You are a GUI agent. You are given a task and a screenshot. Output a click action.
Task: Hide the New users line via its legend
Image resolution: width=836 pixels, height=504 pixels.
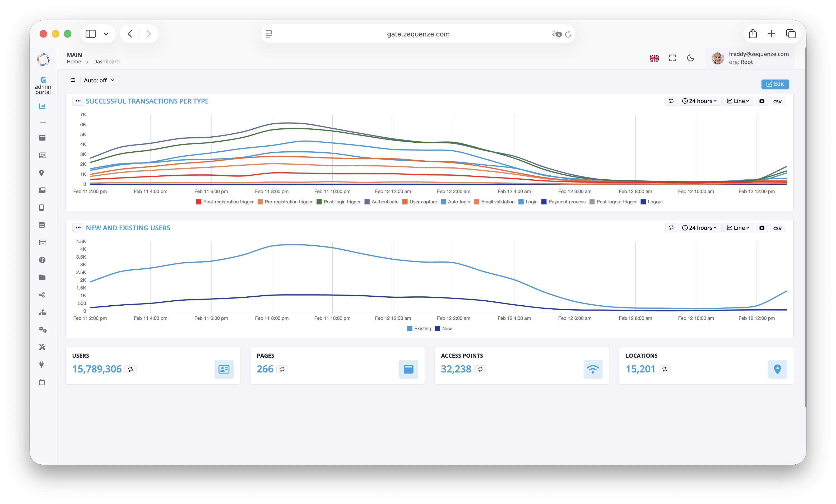point(443,328)
